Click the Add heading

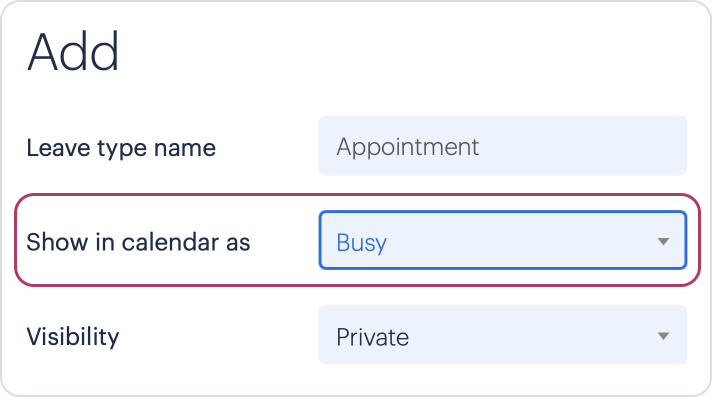tap(73, 51)
